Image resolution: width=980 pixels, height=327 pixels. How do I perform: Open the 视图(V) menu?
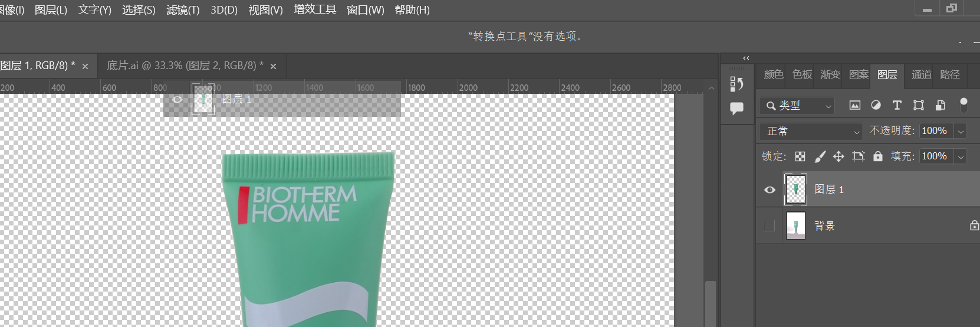pyautogui.click(x=265, y=10)
